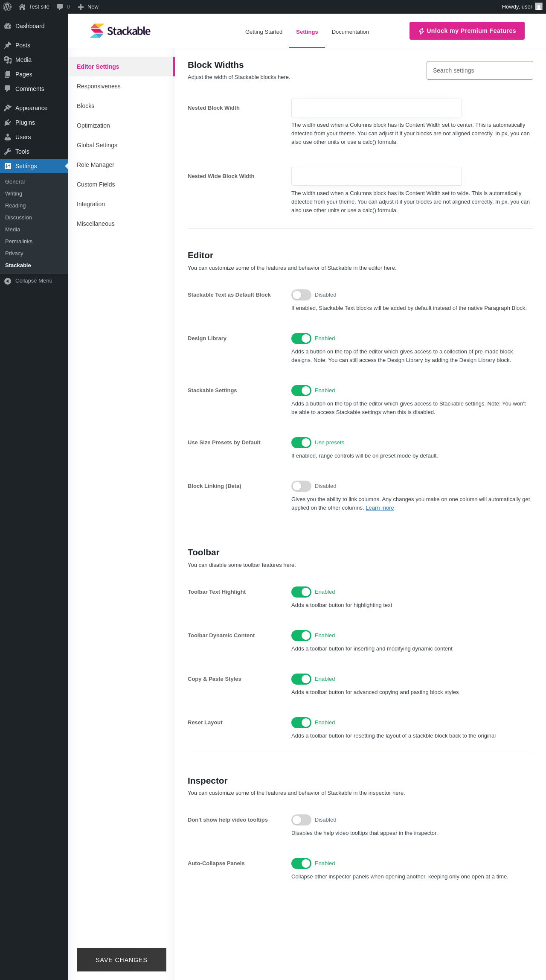Open the Responsiveness settings section
The image size is (546, 980).
(x=99, y=86)
